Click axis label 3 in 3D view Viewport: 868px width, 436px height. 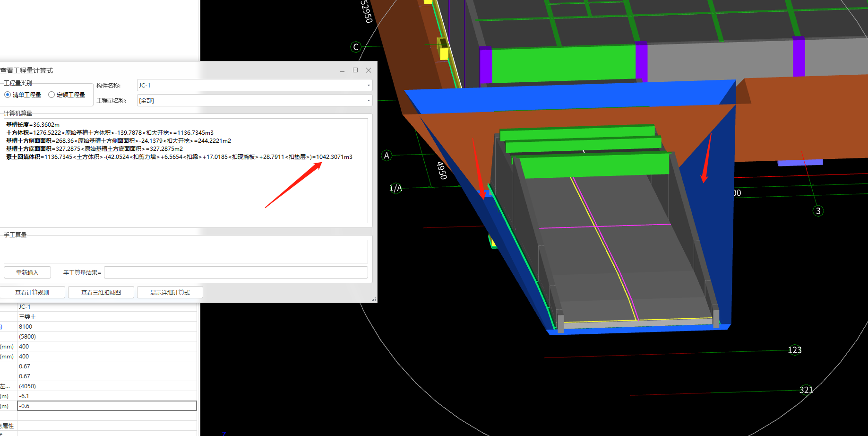click(x=818, y=211)
